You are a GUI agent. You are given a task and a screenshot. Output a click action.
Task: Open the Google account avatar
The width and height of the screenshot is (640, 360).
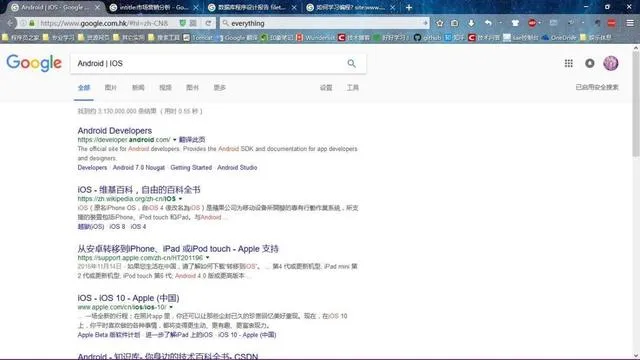pyautogui.click(x=611, y=63)
